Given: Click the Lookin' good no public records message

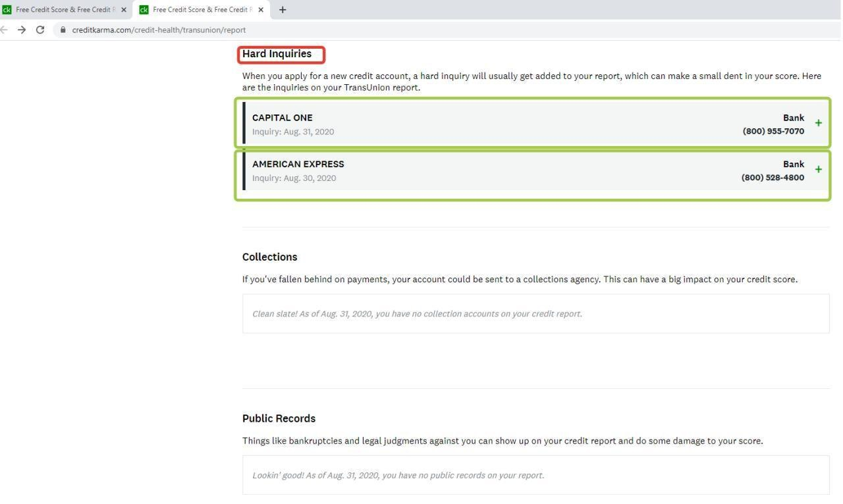Looking at the screenshot, I should pos(398,475).
